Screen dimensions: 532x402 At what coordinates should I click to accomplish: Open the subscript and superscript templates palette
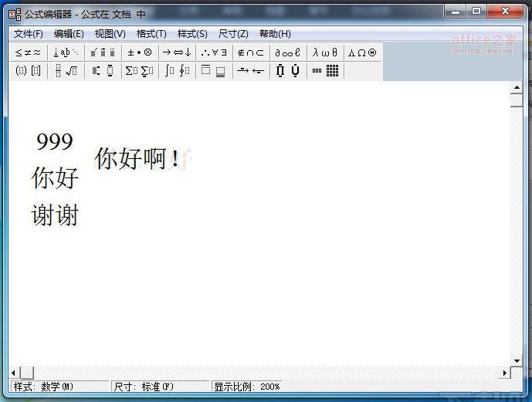(x=103, y=70)
